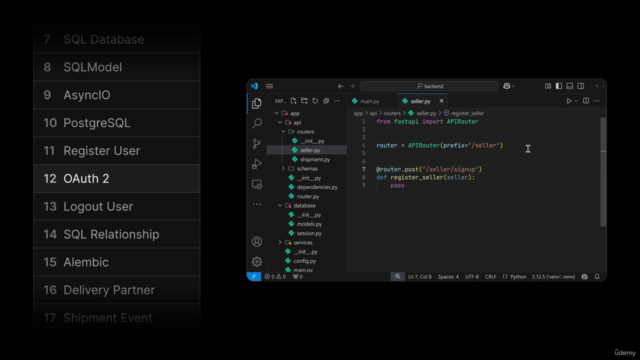640x360 pixels.
Task: Open the run button dropdown arrow
Action: point(576,101)
